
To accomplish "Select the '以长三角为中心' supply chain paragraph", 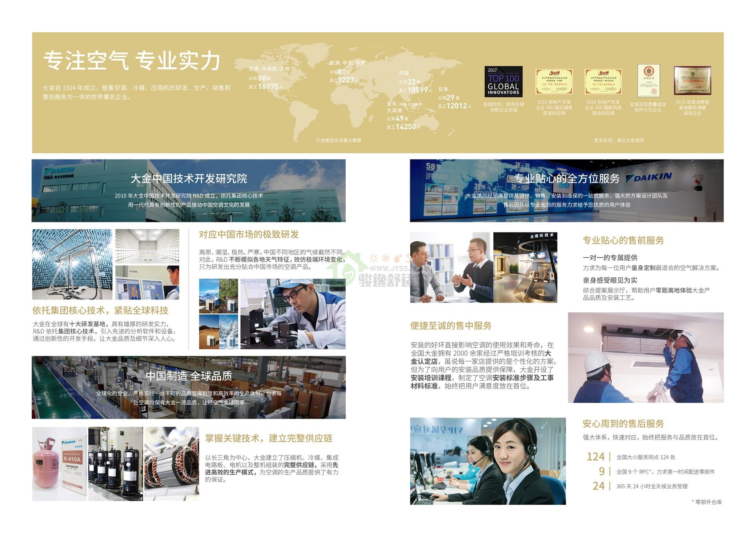I will pos(272,469).
